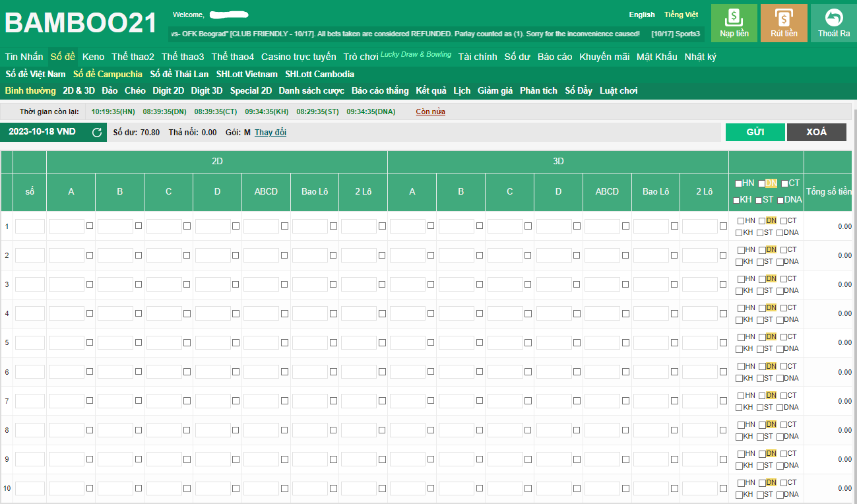857x504 pixels.
Task: Open the Nạp tiền deposit icon
Action: pos(734,23)
